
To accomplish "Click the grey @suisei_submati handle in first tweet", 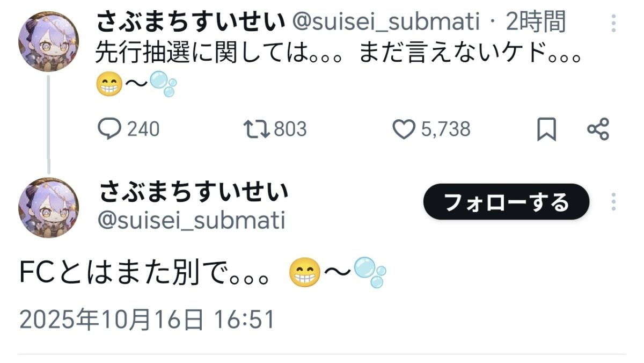I will (x=385, y=23).
